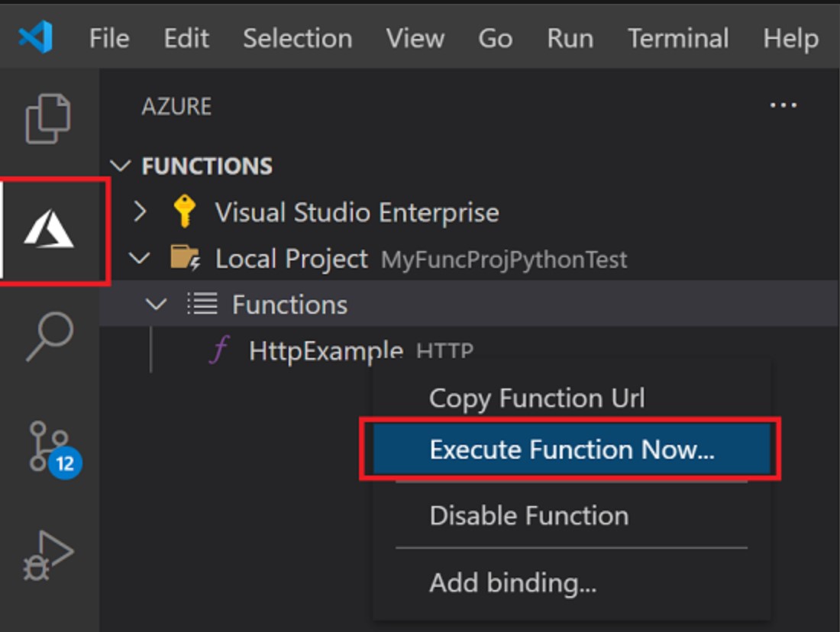
Task: Open the Azure activity bar icon
Action: tap(49, 229)
